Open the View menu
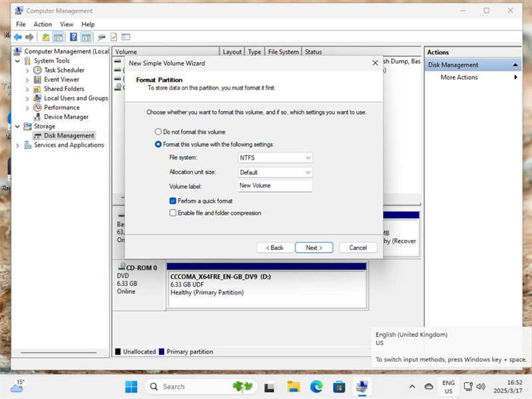This screenshot has width=532, height=399. click(66, 24)
